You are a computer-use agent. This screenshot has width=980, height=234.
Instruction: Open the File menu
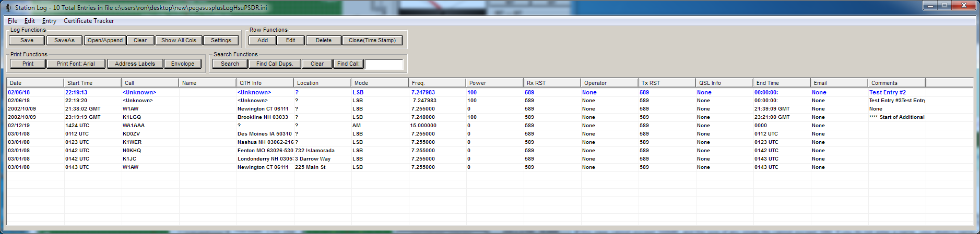click(13, 21)
